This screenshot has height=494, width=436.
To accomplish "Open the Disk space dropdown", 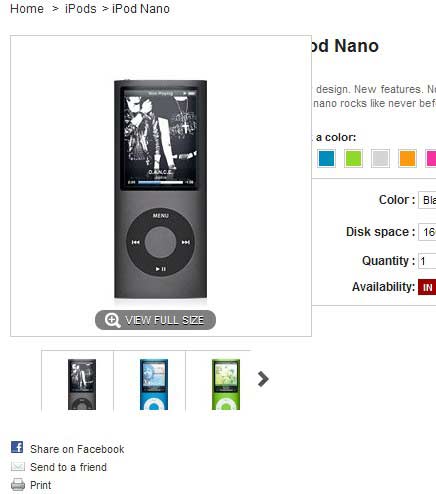I will pyautogui.click(x=427, y=232).
